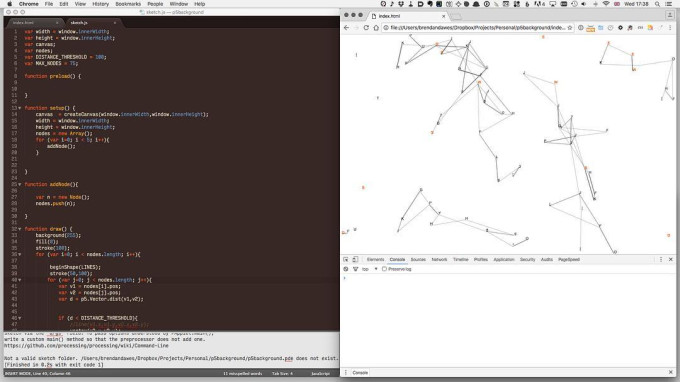This screenshot has height=382, width=680.
Task: Enable the Preserve log checkbox
Action: [384, 269]
